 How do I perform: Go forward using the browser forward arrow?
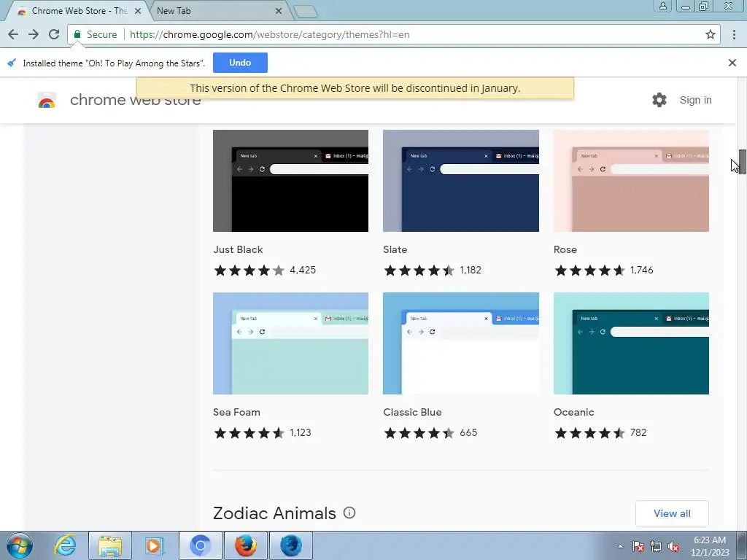pyautogui.click(x=34, y=34)
